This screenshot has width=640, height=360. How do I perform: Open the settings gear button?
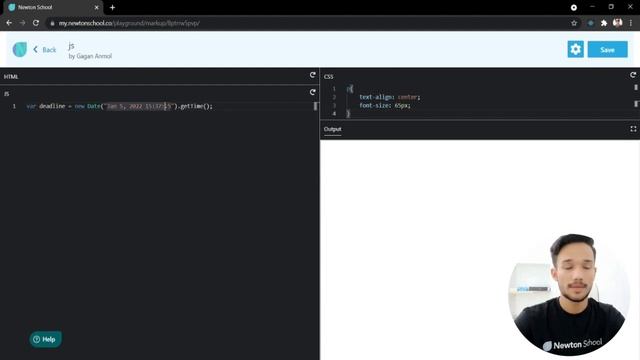(x=576, y=49)
